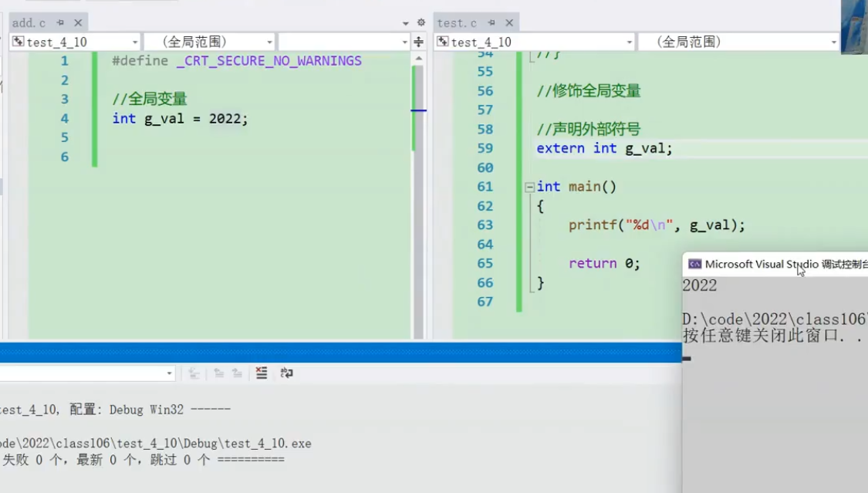868x493 pixels.
Task: Open the test_4_10 project dropdown in test.c
Action: 535,42
